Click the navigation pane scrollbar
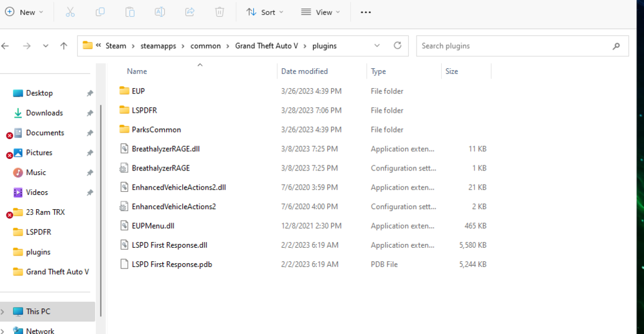The height and width of the screenshot is (334, 644). coord(100,210)
